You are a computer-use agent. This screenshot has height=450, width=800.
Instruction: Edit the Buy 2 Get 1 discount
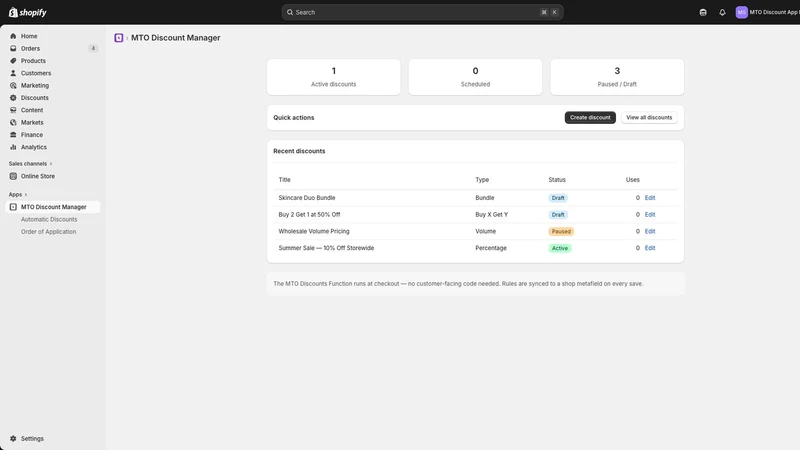click(x=649, y=215)
